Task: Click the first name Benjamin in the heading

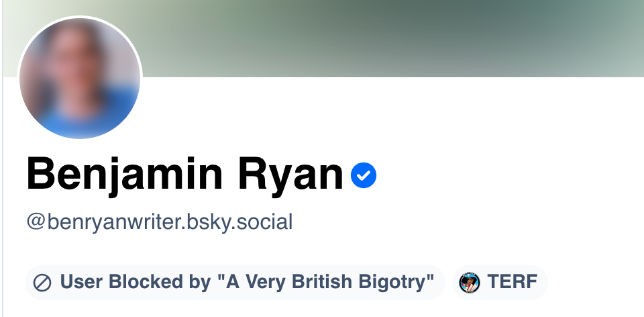Action: (124, 175)
